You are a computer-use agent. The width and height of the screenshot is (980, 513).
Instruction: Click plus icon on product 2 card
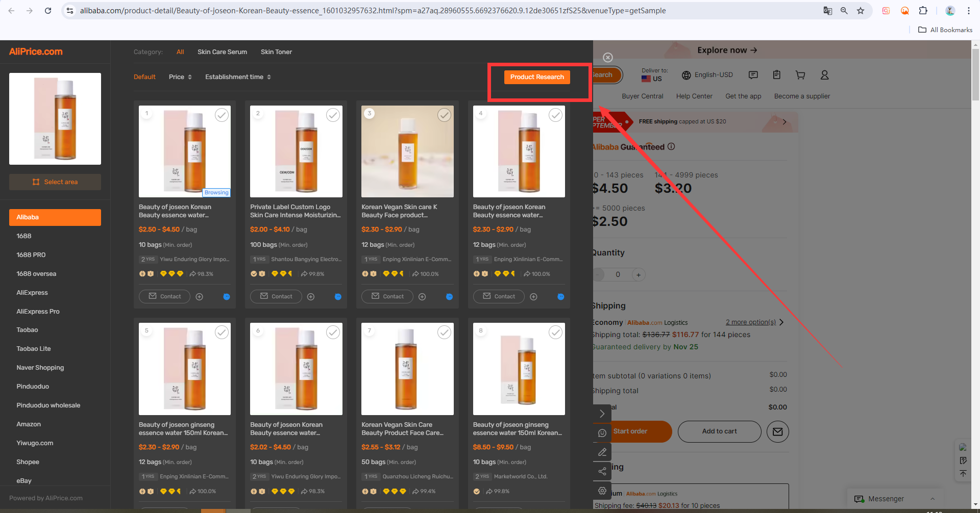311,297
